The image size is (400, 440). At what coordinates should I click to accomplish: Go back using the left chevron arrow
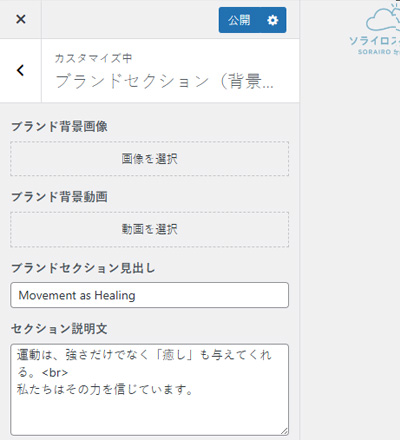tap(20, 70)
